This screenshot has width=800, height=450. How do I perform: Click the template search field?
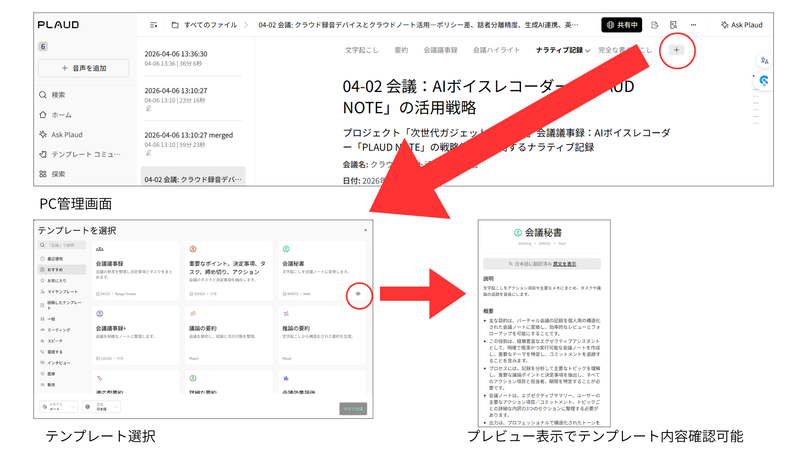(x=62, y=245)
